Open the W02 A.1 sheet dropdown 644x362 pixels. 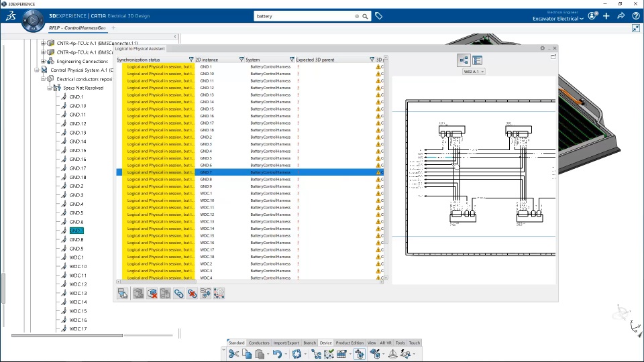(474, 72)
